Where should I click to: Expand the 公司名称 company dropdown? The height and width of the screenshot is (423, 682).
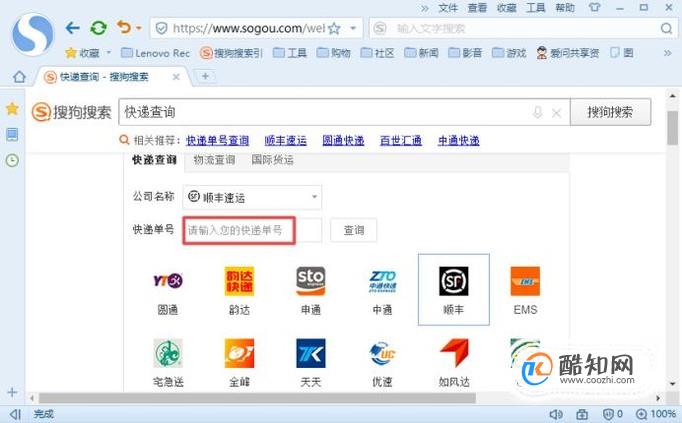click(x=252, y=197)
